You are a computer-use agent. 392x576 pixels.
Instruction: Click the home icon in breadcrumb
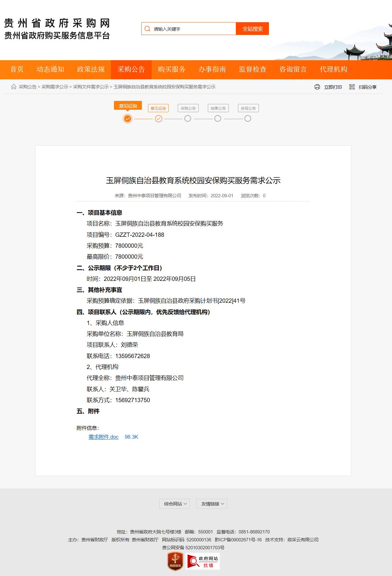tap(14, 87)
